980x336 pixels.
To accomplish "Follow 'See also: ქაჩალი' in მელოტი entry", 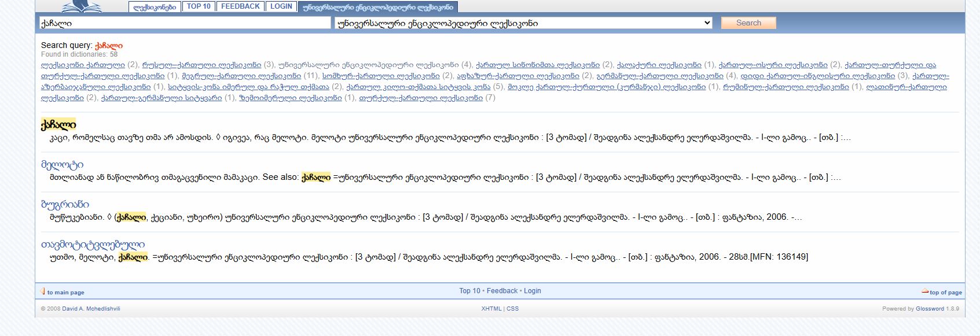I will point(316,177).
